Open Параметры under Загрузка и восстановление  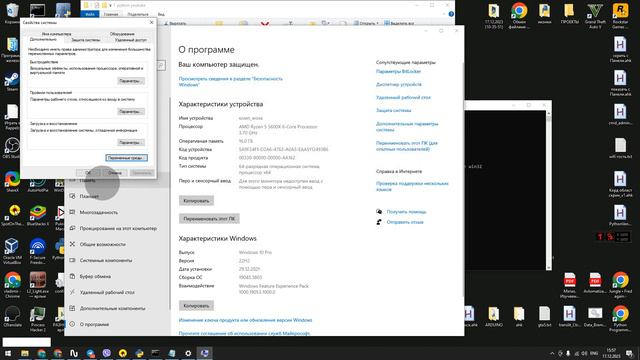[131, 142]
